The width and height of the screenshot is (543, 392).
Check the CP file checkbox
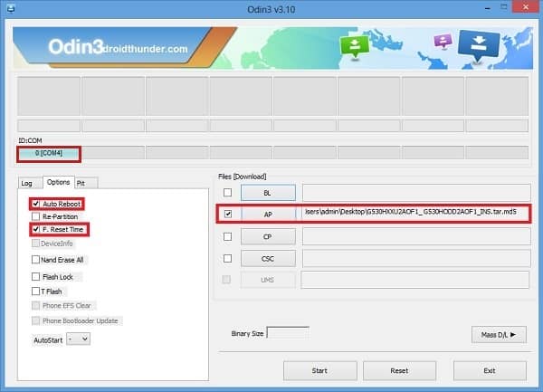[x=227, y=236]
